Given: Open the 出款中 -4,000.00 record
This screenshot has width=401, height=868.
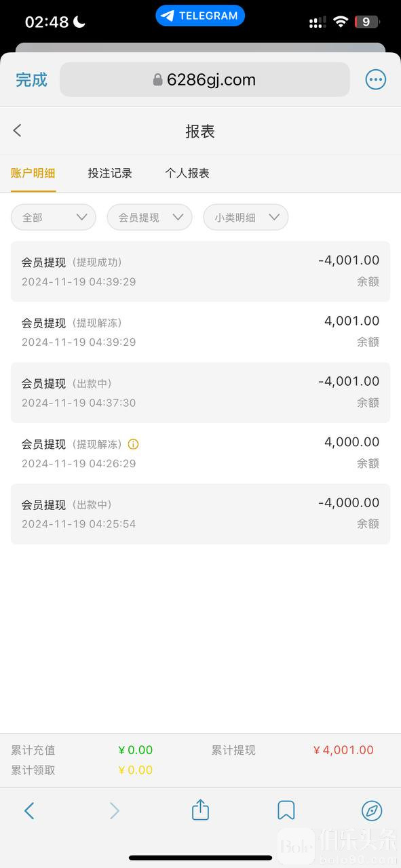Looking at the screenshot, I should tap(200, 514).
